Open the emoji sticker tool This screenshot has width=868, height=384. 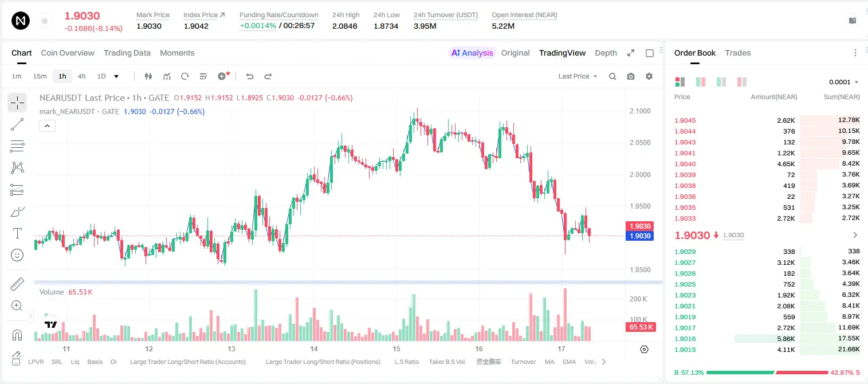tap(17, 255)
